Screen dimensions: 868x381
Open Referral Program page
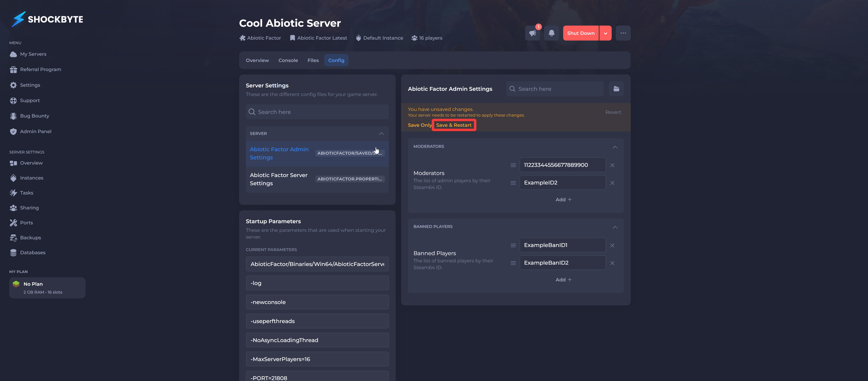tap(35, 69)
